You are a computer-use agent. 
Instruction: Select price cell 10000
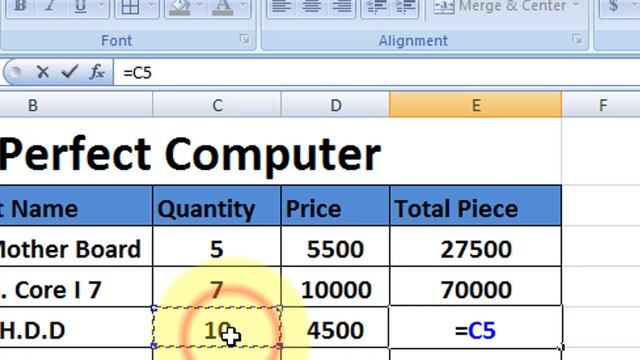coord(336,287)
